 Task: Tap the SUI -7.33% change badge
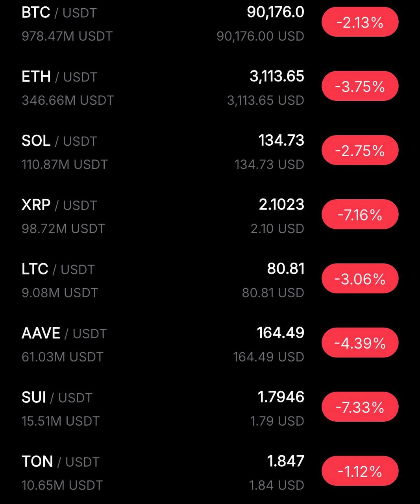[360, 407]
